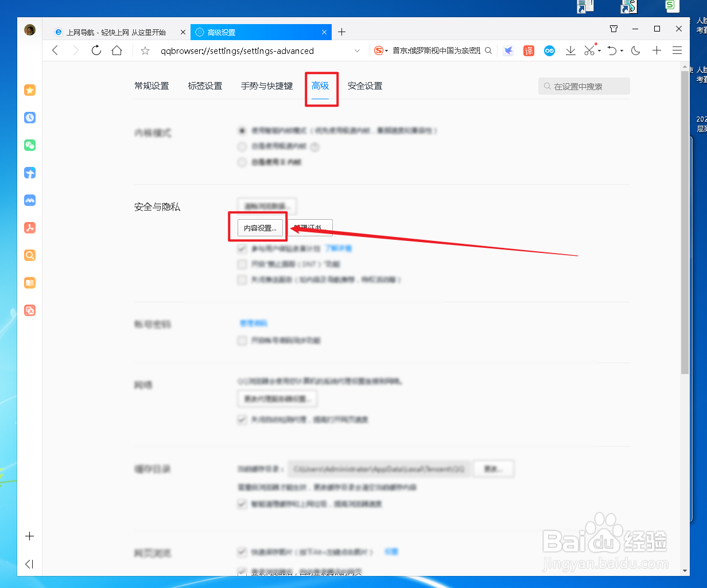Take a screenshot using the scissors icon
707x588 pixels.
pyautogui.click(x=589, y=50)
